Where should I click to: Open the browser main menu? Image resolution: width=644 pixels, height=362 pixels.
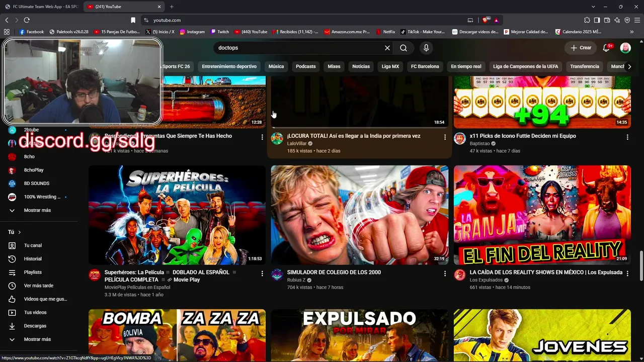637,20
